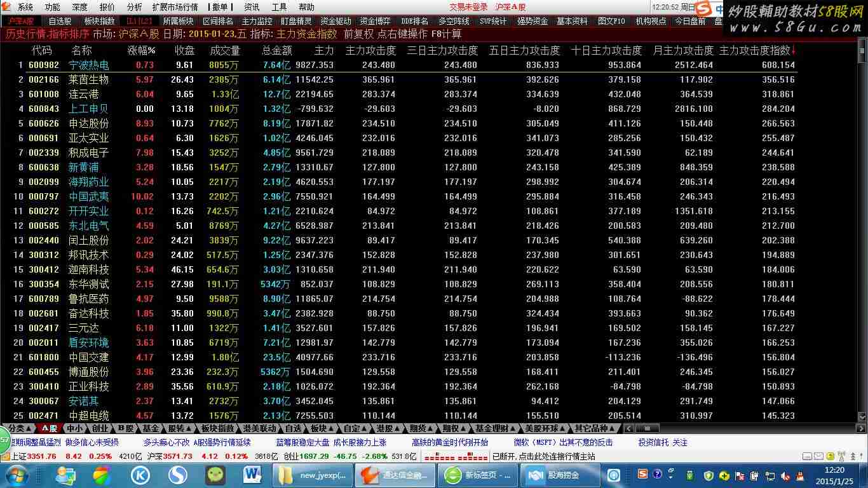868x488 pixels.
Task: Click the green 57 badge icon
Action: click(x=5, y=440)
